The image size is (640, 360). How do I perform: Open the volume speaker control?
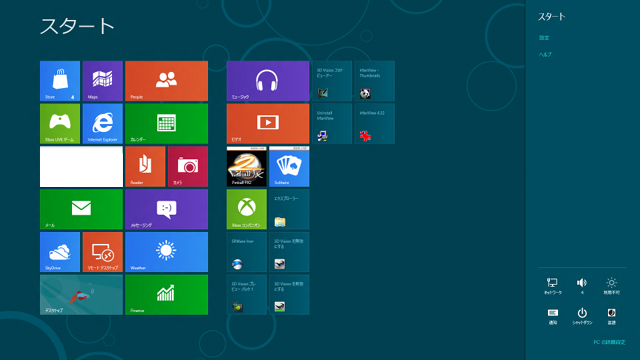tap(582, 286)
